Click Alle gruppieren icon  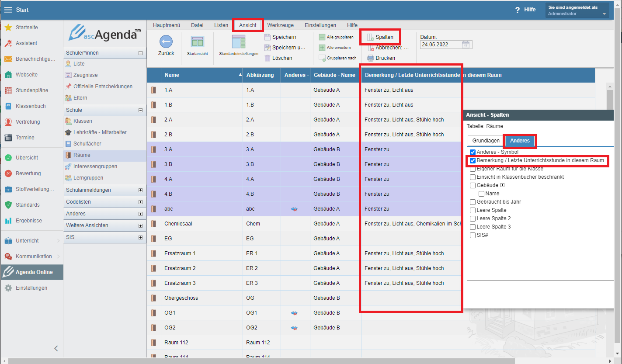[x=322, y=37]
